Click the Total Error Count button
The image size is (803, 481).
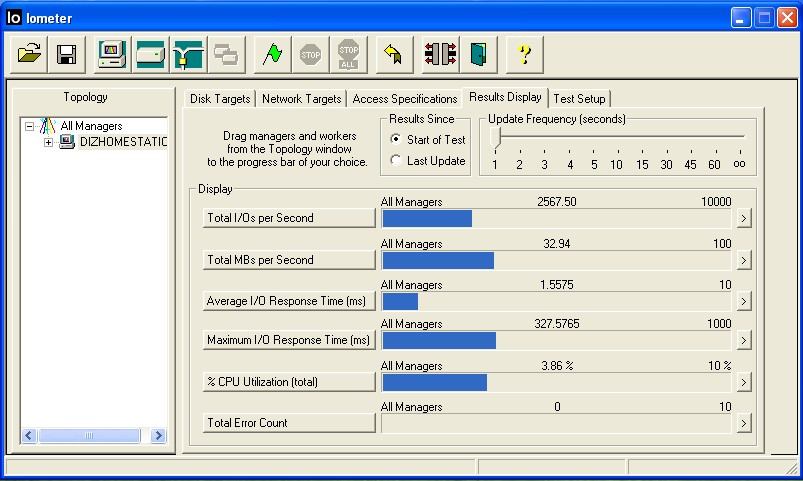[x=289, y=423]
